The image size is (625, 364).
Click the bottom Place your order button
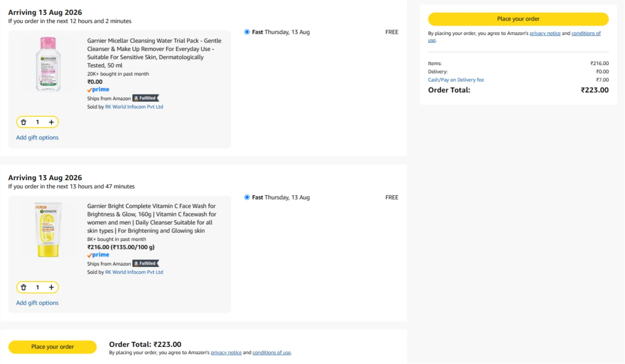[x=53, y=347]
